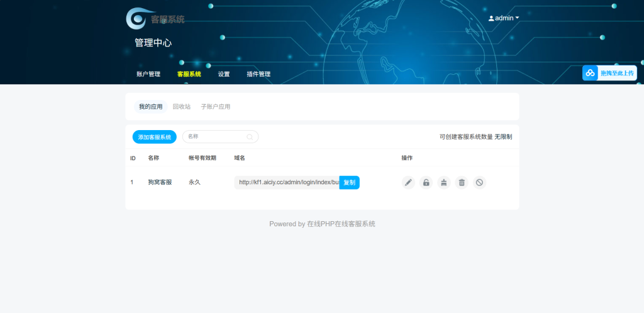Focus the 名称 search input field

[220, 136]
